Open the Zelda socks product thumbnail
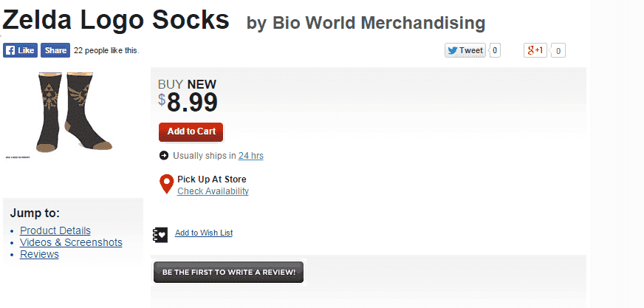Viewport: 644px width, 308px height. click(x=74, y=112)
